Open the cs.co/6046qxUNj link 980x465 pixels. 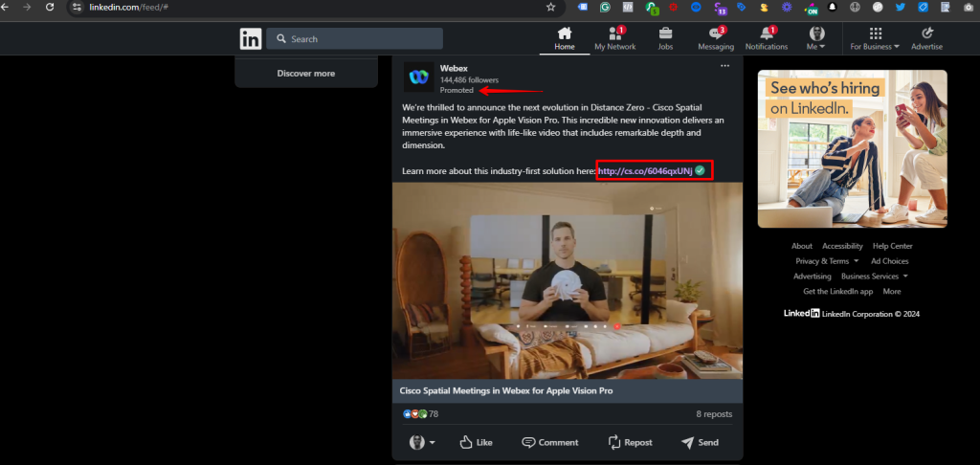645,170
